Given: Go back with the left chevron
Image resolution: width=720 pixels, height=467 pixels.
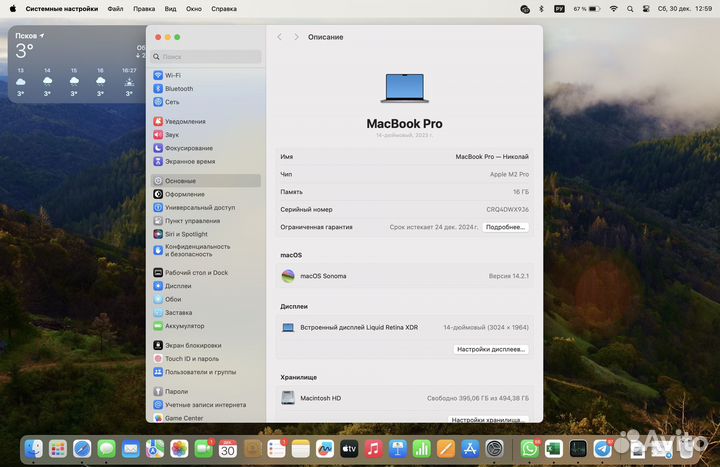Looking at the screenshot, I should coord(280,37).
